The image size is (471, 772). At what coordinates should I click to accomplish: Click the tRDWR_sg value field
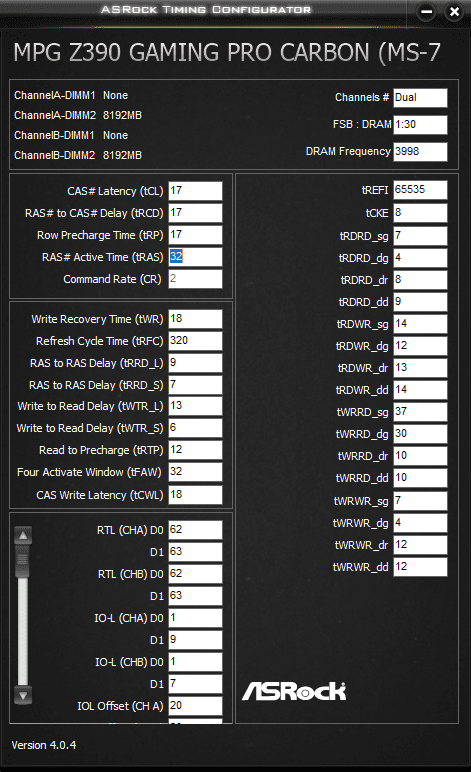(420, 324)
